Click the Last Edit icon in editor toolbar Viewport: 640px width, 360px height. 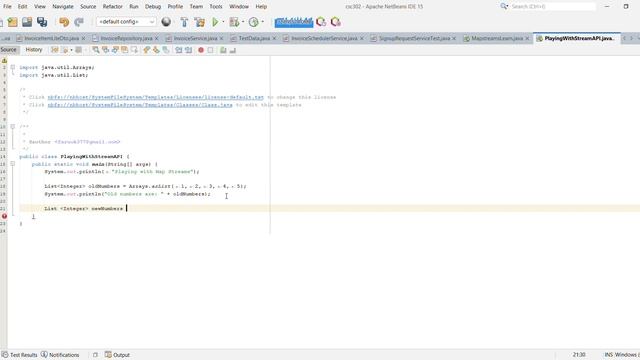pos(54,50)
